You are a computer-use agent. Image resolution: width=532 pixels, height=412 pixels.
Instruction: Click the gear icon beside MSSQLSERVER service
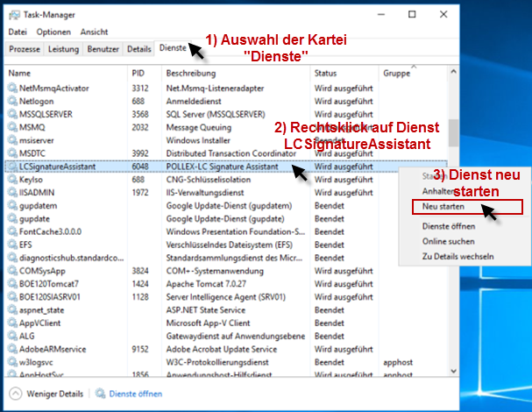coord(12,114)
